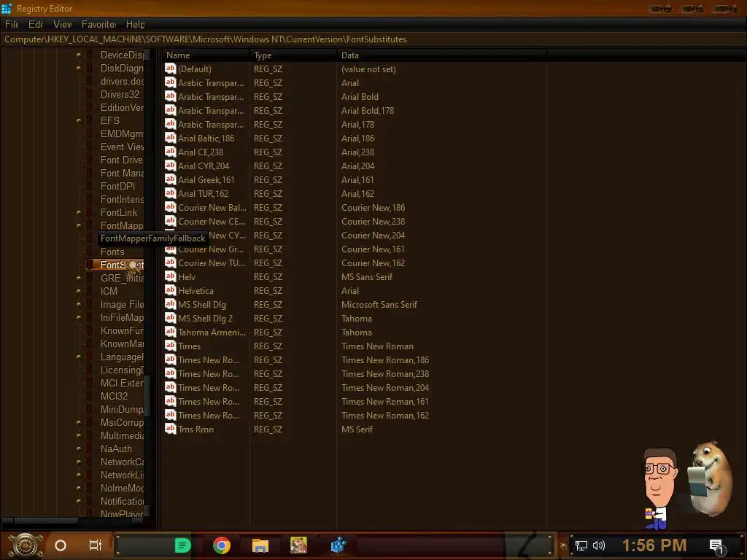Open the Help menu
Viewport: 747px width, 560px height.
[135, 24]
